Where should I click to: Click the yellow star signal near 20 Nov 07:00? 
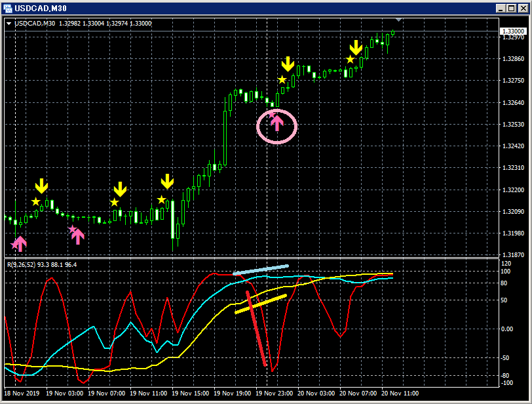350,60
